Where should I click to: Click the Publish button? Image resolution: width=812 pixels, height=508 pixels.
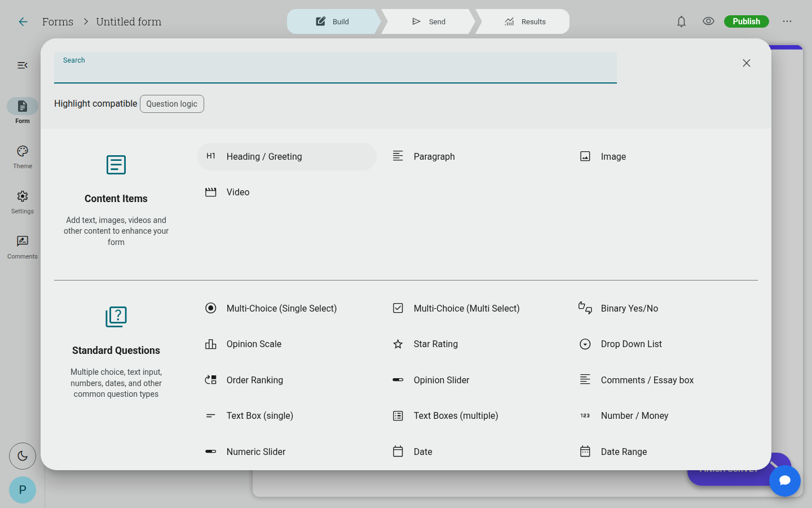pyautogui.click(x=747, y=21)
